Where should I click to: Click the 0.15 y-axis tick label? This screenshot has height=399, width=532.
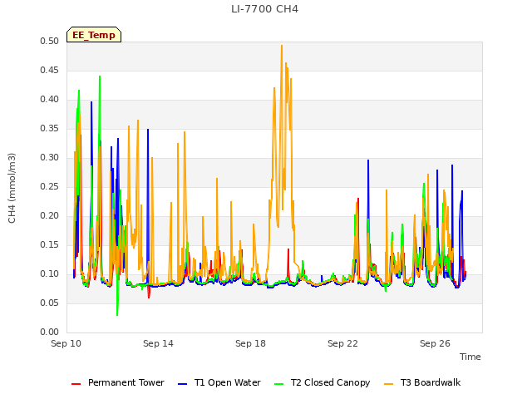click(x=49, y=244)
